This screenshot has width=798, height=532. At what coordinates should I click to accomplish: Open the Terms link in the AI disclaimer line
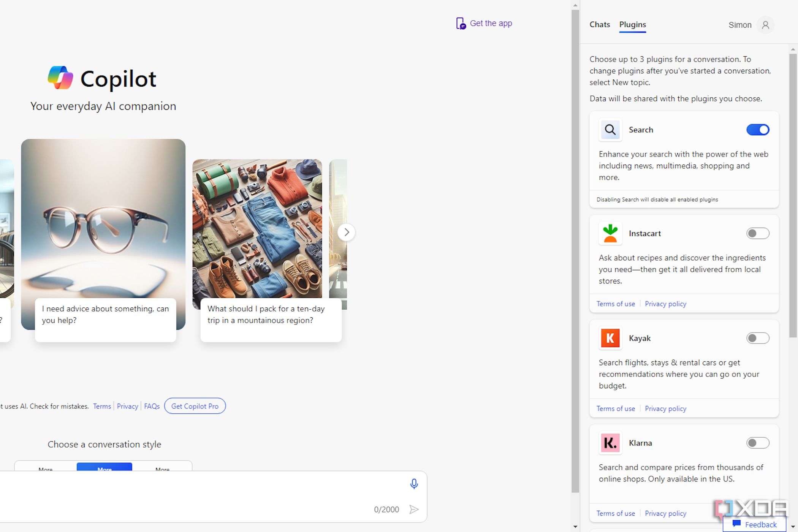[x=102, y=406]
